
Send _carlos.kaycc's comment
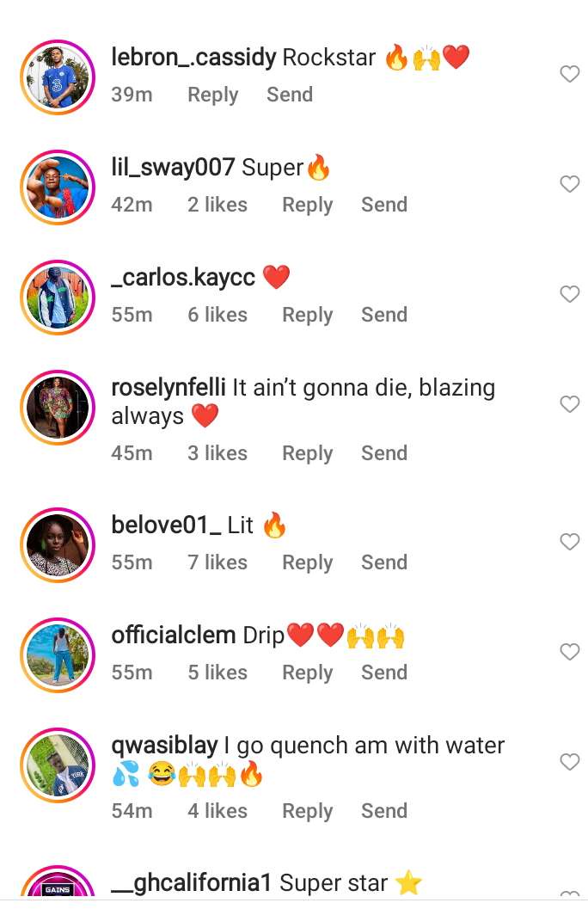tap(383, 315)
